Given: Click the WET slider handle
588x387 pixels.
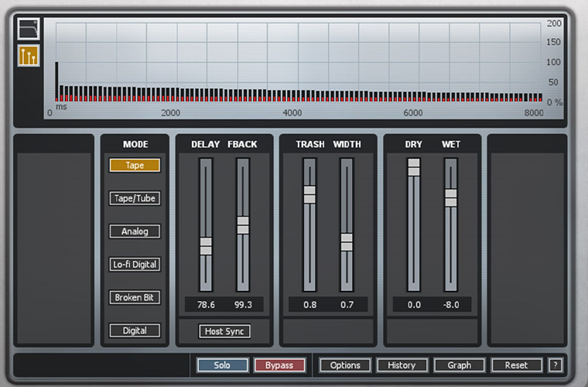Looking at the screenshot, I should [451, 198].
